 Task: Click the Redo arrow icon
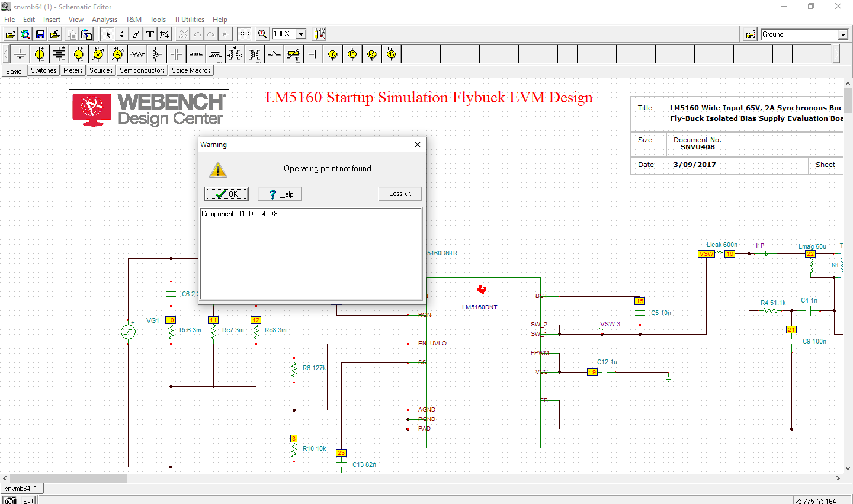[211, 34]
